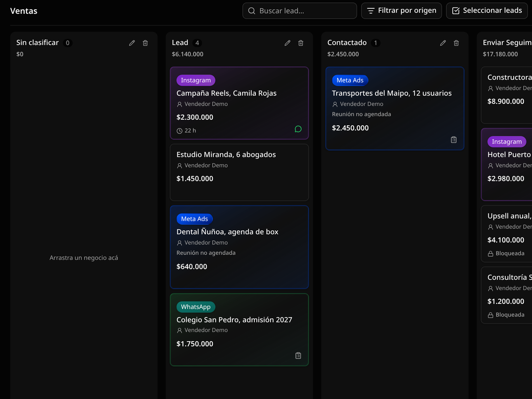Click Reunión no agendada on Transportes del Maipo
Viewport: 532px width, 399px height.
tap(361, 115)
